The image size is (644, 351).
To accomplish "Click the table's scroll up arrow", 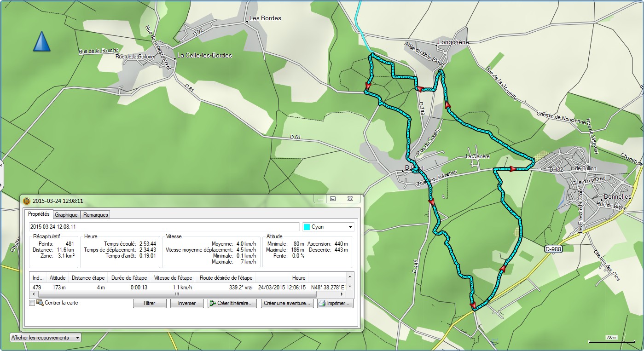I will tap(350, 276).
